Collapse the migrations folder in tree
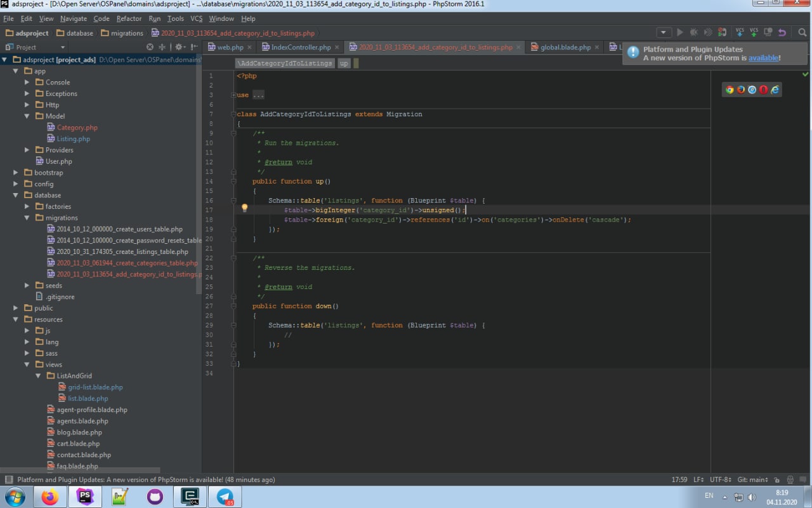The width and height of the screenshot is (812, 508). 27,218
